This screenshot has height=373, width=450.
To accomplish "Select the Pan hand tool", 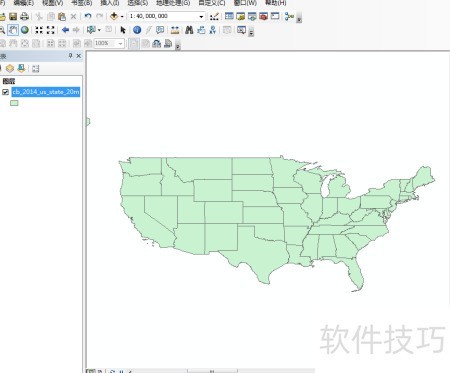I will coord(13,30).
